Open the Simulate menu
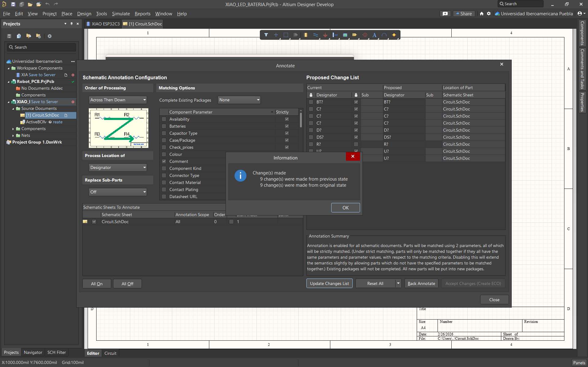 coord(121,13)
